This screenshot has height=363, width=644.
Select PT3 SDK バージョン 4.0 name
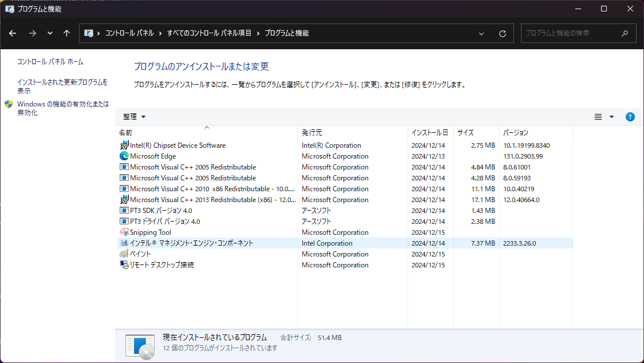(x=161, y=211)
